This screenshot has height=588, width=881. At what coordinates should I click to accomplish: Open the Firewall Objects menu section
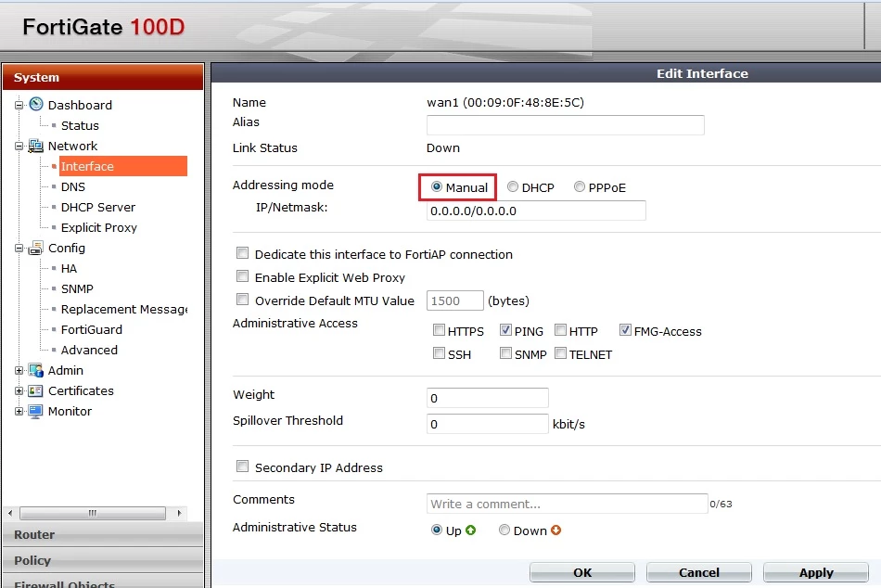click(x=103, y=582)
